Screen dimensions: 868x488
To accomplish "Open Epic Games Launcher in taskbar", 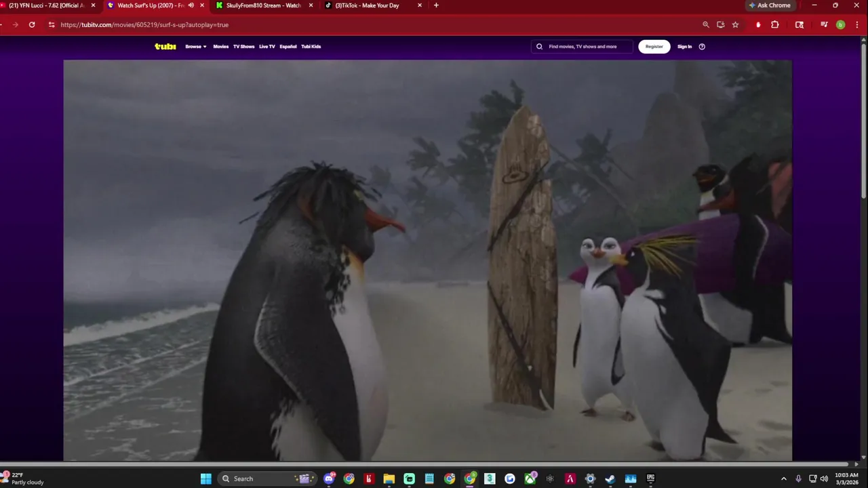I will coord(650,479).
